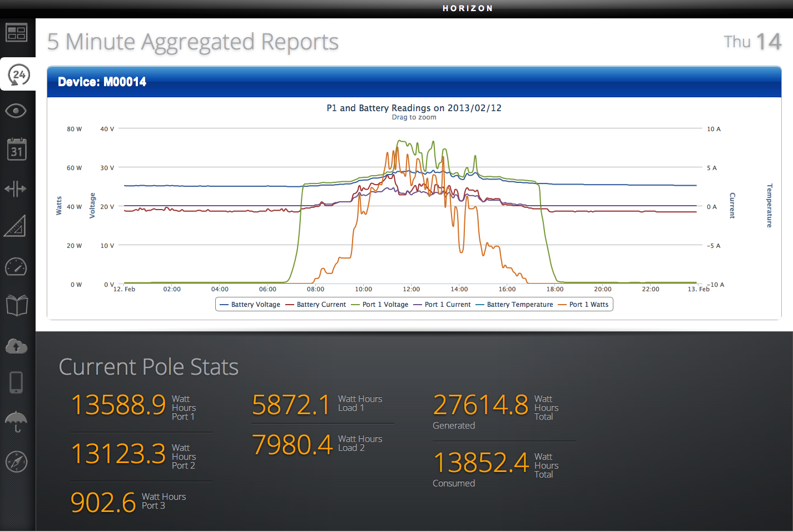Click the '13. Feb' axis label
Viewport: 793px width, 532px height.
click(698, 289)
